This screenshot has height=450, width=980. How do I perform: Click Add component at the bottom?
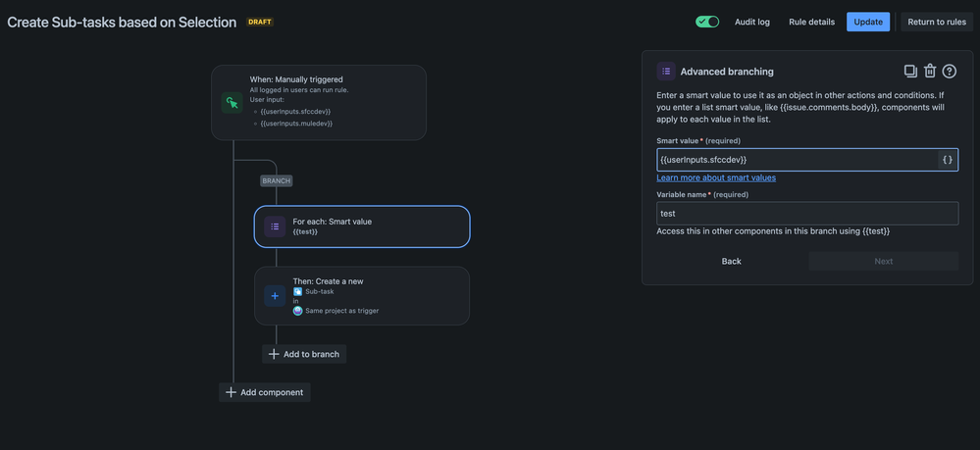pos(265,392)
